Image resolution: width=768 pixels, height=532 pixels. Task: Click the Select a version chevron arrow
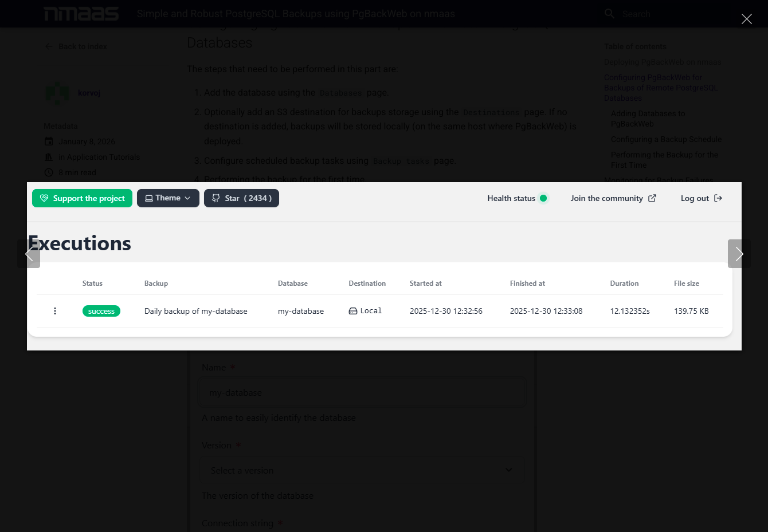508,470
